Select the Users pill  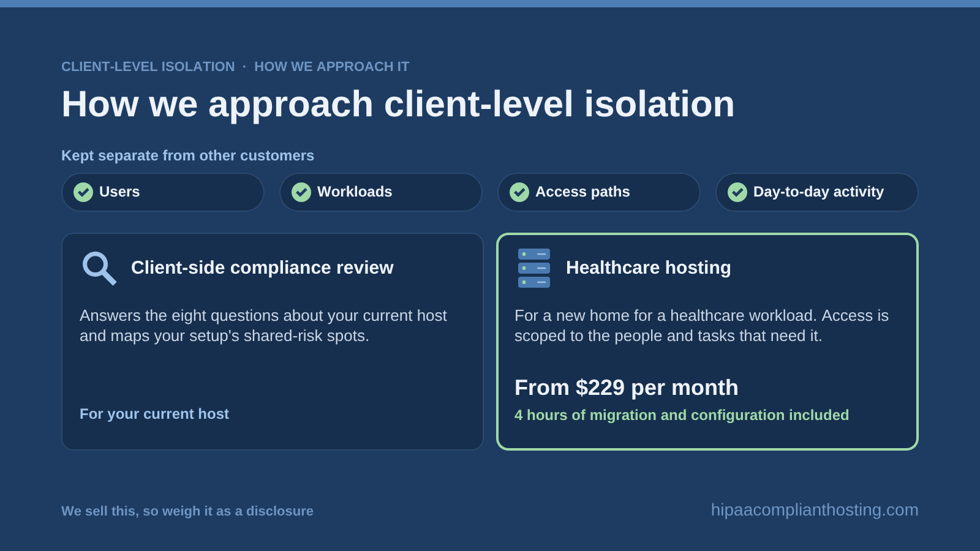click(x=163, y=192)
